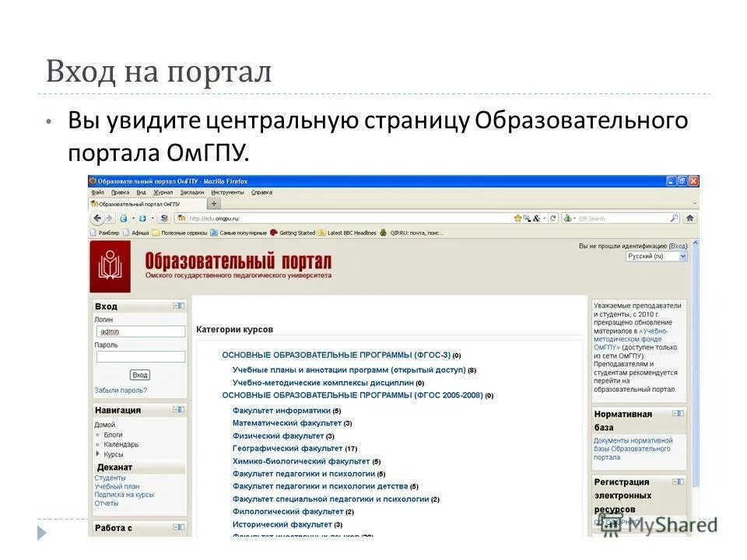
Task: Open ОСНОВНЫЕ ОБРАЗОВАТЕЛЬНЫЕ ПРОГРАММЫ (ФГОС 2005-2008) link
Action: [x=352, y=395]
